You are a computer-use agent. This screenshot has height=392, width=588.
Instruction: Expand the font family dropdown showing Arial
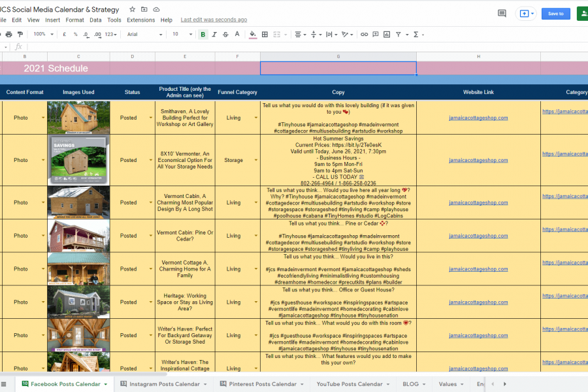tap(144, 34)
